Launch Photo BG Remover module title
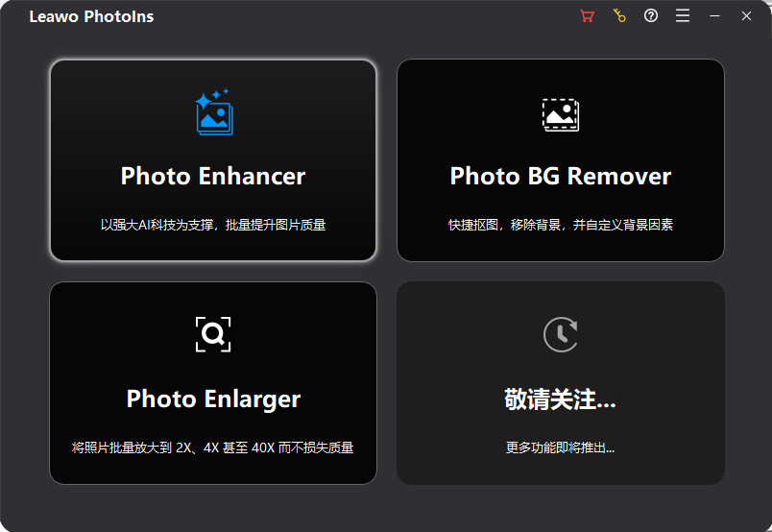This screenshot has height=532, width=772. (x=561, y=176)
